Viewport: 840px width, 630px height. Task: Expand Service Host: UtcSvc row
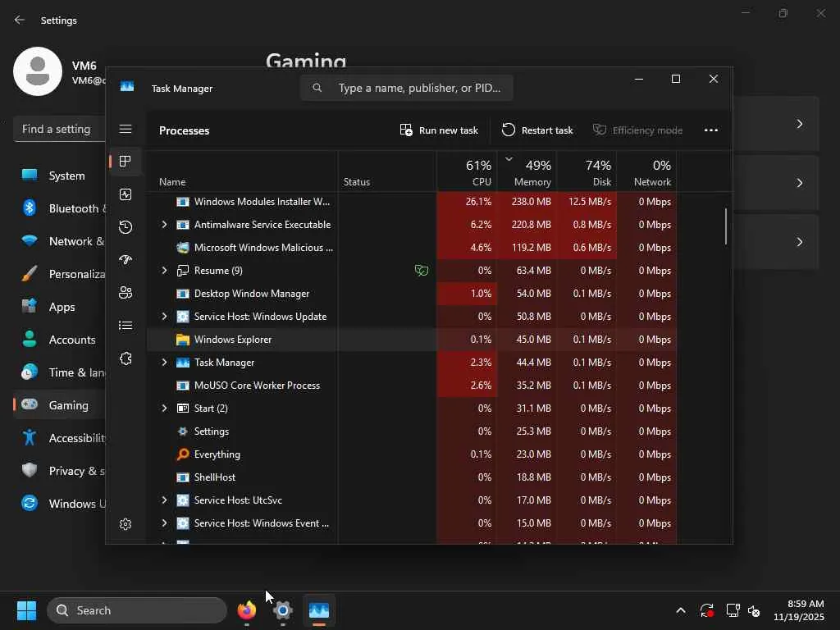[x=164, y=500]
